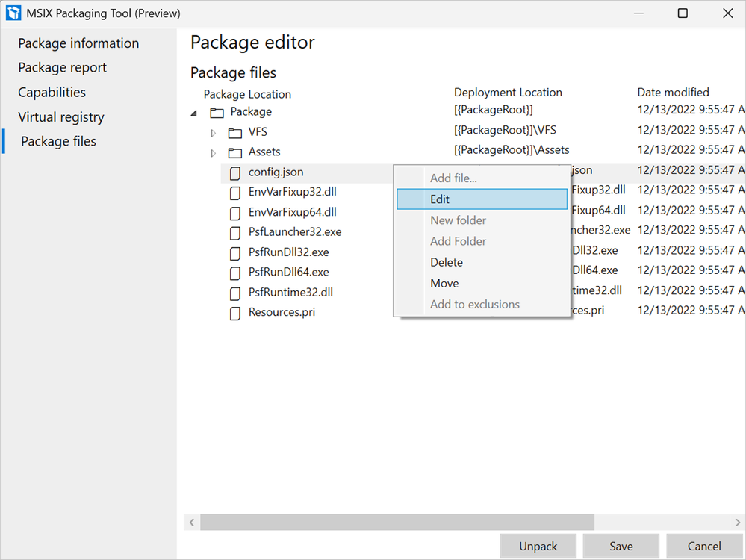
Task: Select the EnvVarFixup32.dll file name
Action: coord(293,192)
